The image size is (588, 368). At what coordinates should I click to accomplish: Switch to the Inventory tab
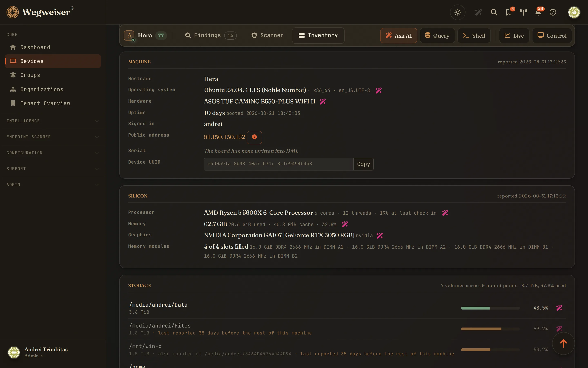point(318,36)
